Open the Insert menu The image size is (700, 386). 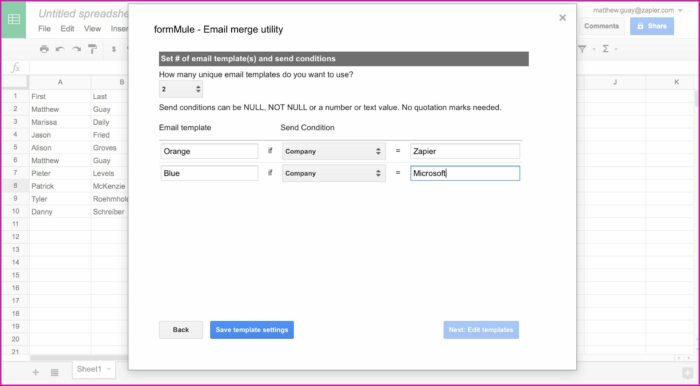(x=119, y=29)
